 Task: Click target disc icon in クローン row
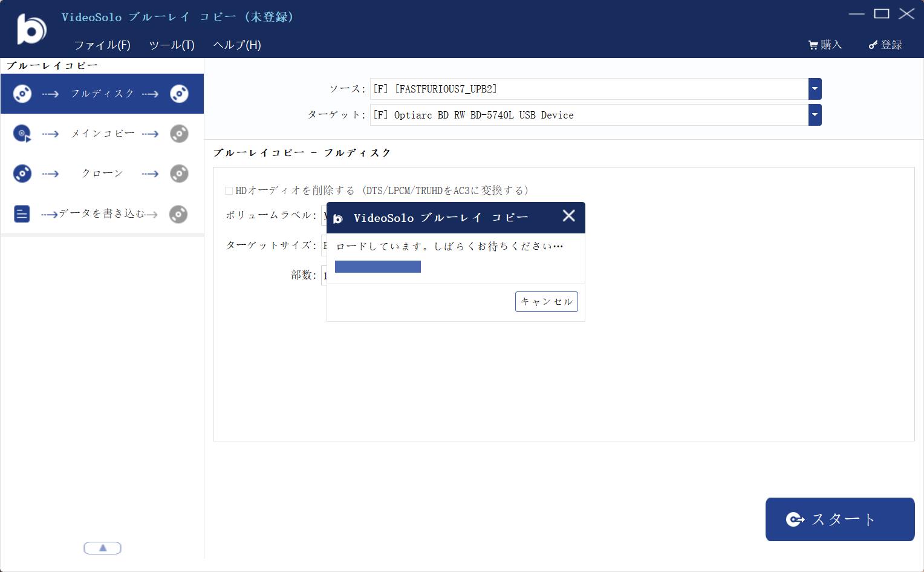(x=179, y=174)
